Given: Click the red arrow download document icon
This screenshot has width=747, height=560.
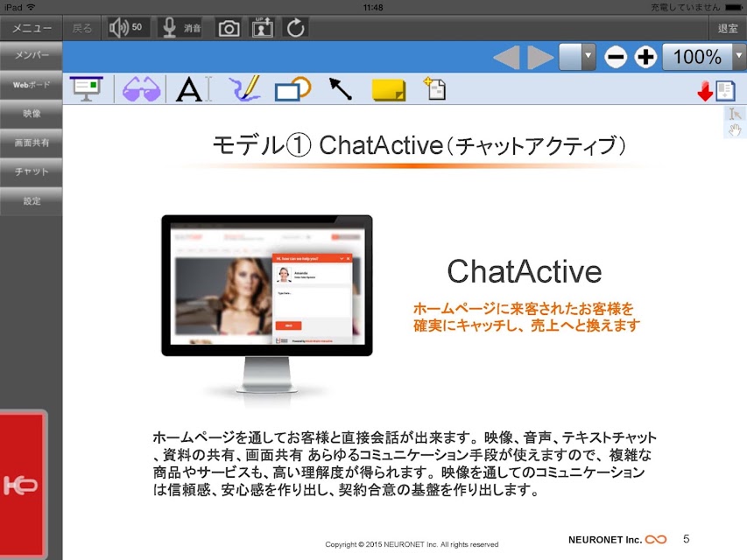Looking at the screenshot, I should coord(716,90).
